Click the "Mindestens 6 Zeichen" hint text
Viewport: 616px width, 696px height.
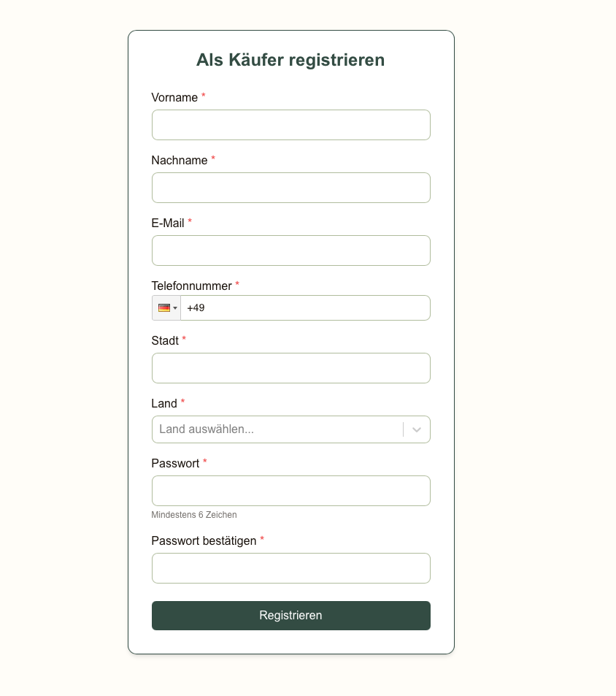(194, 515)
